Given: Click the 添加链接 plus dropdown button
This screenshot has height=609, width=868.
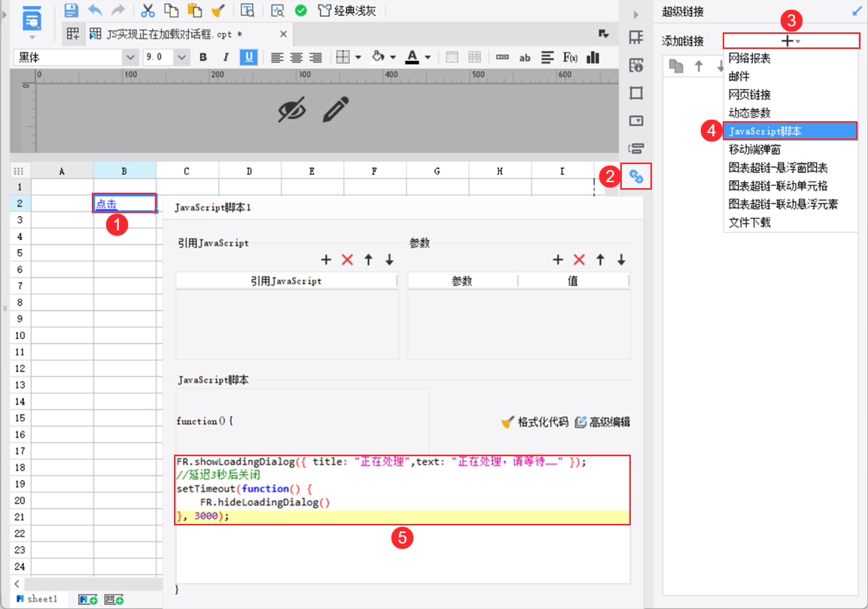Looking at the screenshot, I should [791, 41].
